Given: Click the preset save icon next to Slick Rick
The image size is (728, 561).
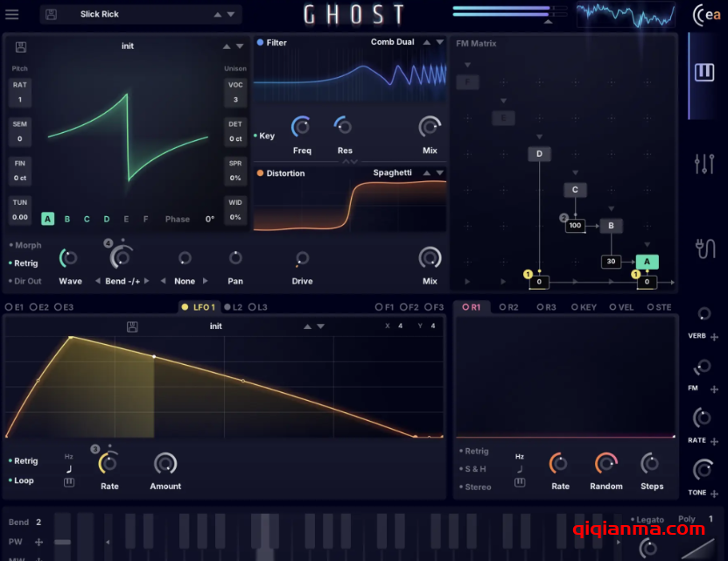Looking at the screenshot, I should [x=51, y=13].
